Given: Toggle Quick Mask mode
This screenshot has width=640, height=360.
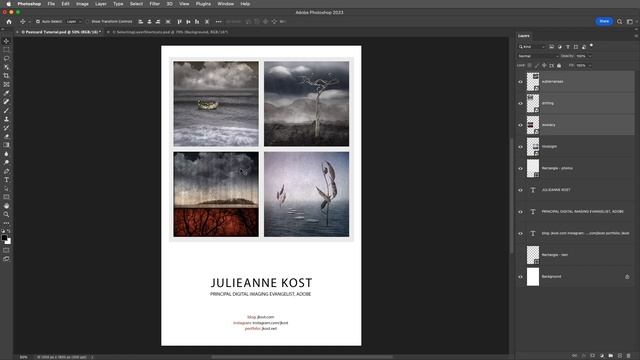Looking at the screenshot, I should click(x=6, y=250).
